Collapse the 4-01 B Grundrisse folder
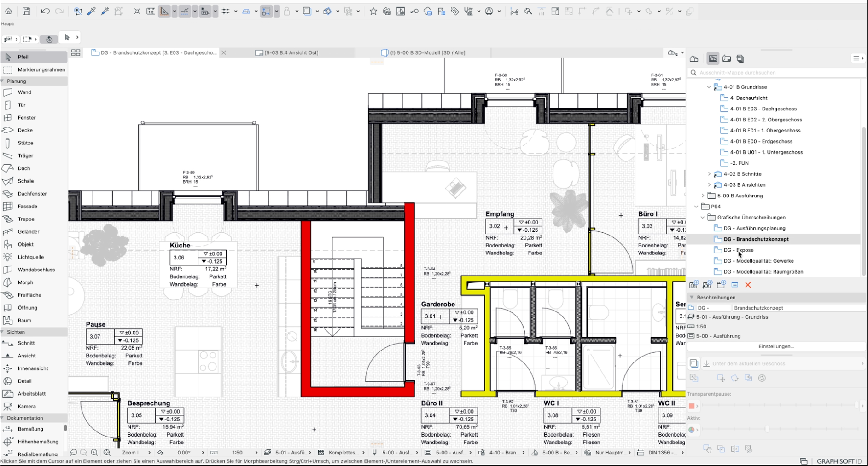Image resolution: width=868 pixels, height=466 pixels. click(709, 87)
